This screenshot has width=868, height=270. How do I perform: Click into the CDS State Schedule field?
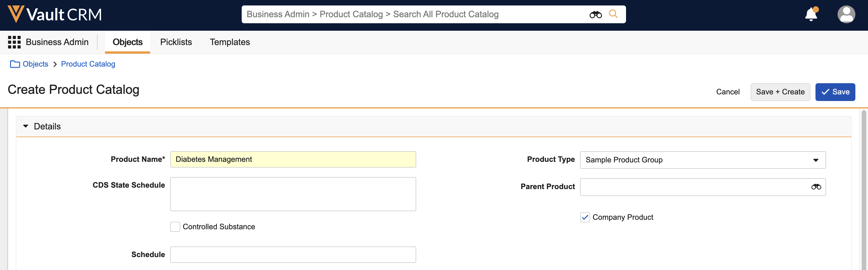click(293, 194)
